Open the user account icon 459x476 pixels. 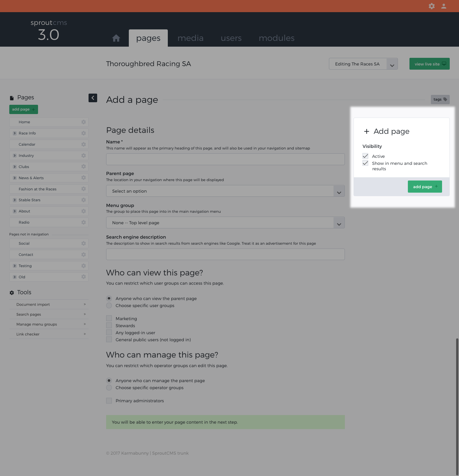(x=444, y=6)
